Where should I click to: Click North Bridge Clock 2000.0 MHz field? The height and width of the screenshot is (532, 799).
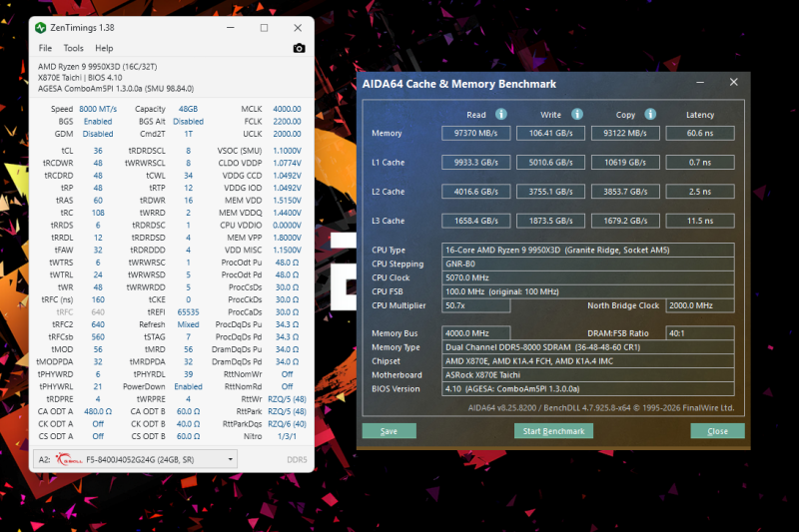click(700, 305)
